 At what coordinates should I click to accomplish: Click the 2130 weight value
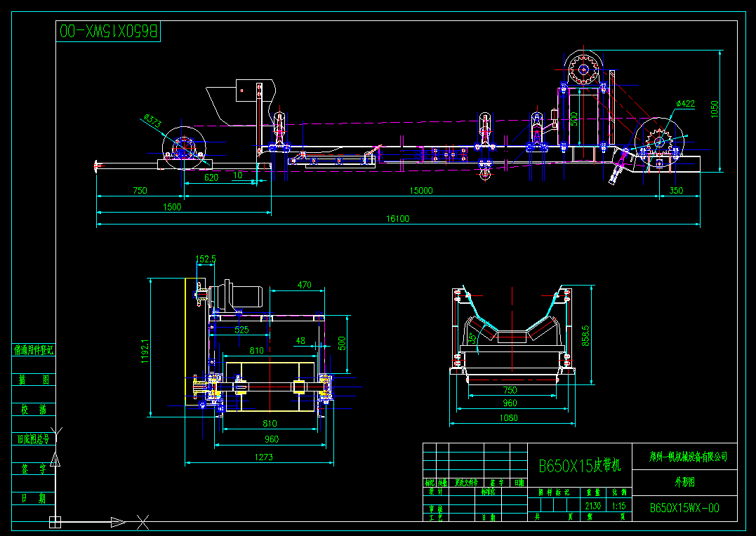[x=593, y=506]
